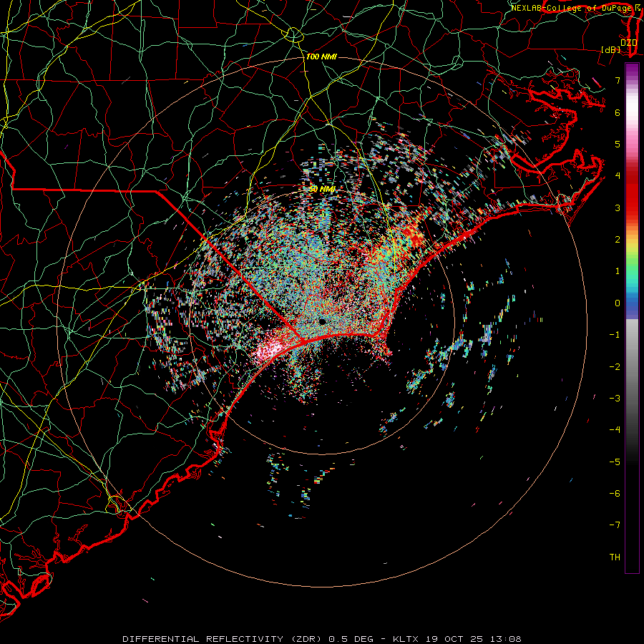The width and height of the screenshot is (644, 644).
Task: Click the -5 value on the dB scale
Action: click(x=615, y=462)
